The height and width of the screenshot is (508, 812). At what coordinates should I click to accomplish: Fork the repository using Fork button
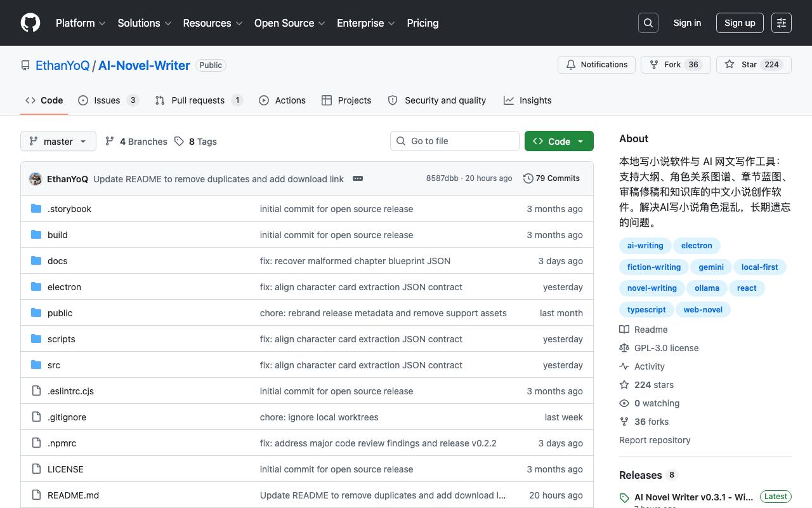[676, 65]
